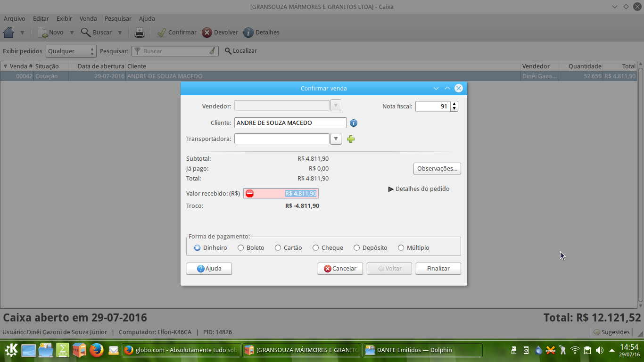This screenshot has width=644, height=362.
Task: Click the Wi-Fi network tray icon
Action: pyautogui.click(x=575, y=350)
